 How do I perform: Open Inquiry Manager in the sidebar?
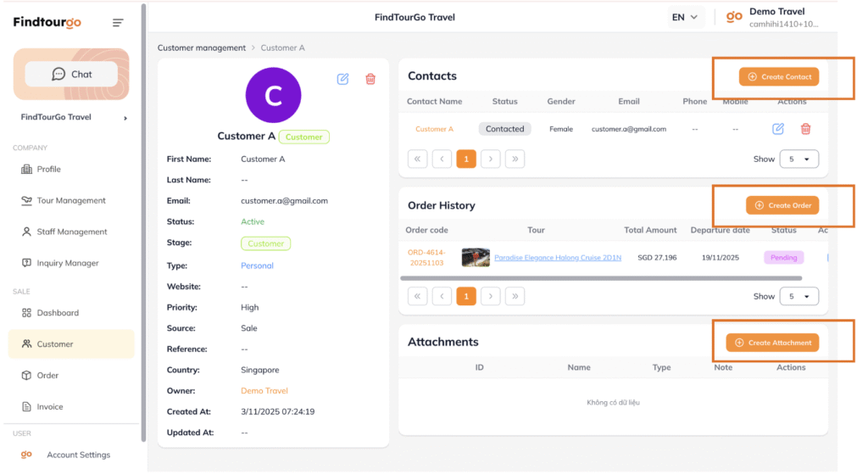(68, 264)
